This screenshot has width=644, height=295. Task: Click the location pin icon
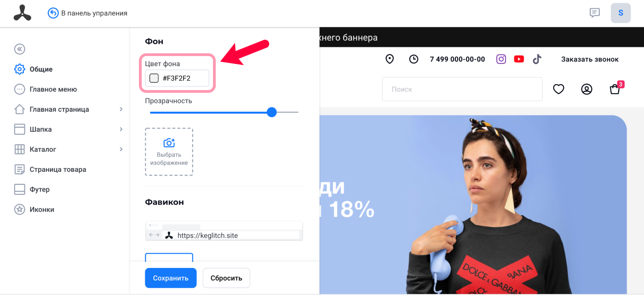[390, 59]
